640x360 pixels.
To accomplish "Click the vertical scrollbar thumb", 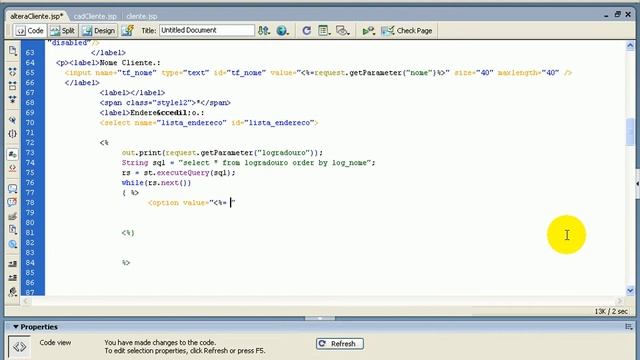I will [x=630, y=131].
